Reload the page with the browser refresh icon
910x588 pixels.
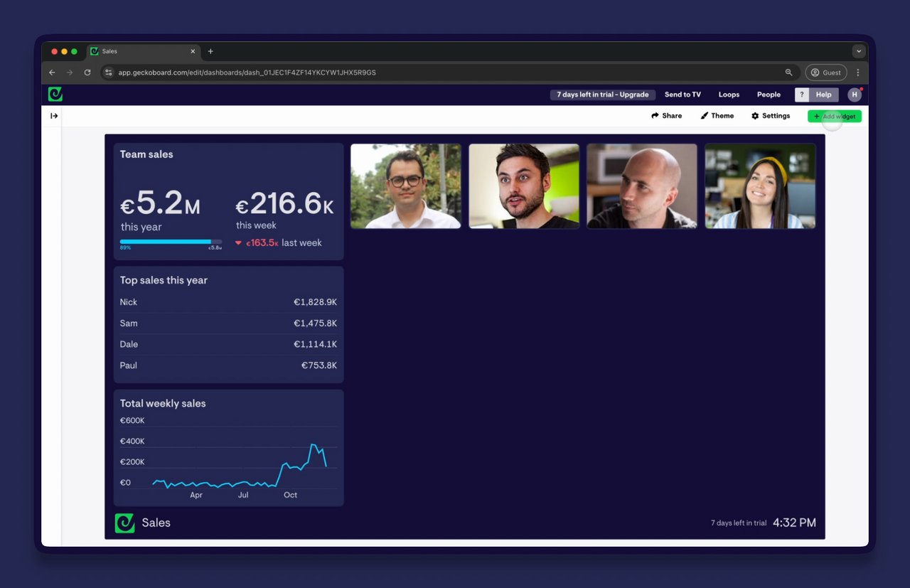click(87, 73)
